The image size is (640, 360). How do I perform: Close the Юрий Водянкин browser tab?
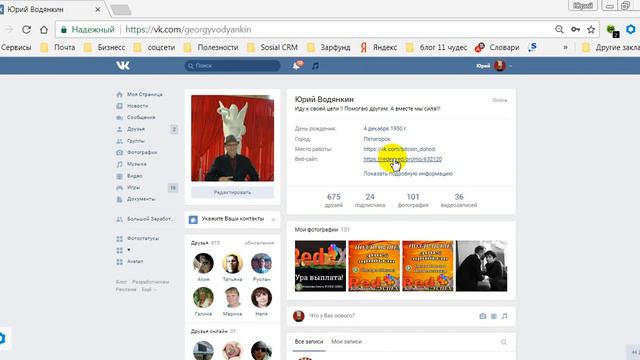click(x=98, y=9)
